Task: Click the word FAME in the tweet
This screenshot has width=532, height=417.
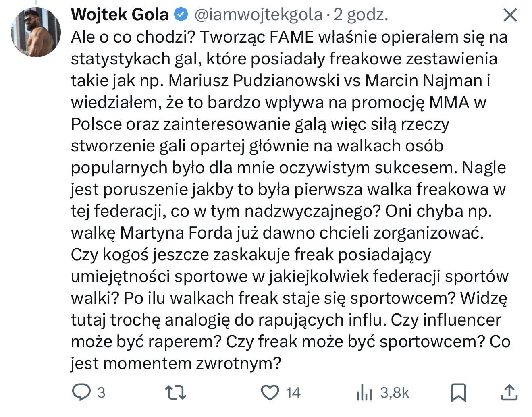Action: (291, 37)
